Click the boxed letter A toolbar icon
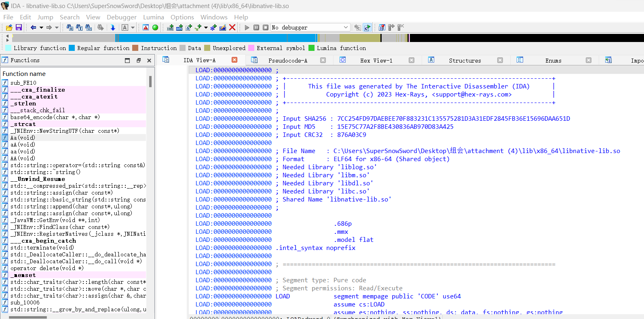Image resolution: width=644 pixels, height=319 pixels. tap(125, 27)
